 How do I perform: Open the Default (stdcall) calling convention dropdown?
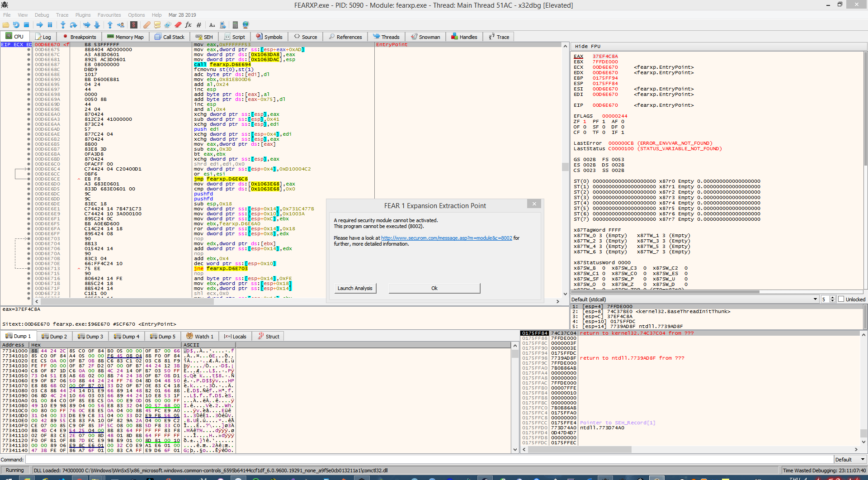[694, 299]
